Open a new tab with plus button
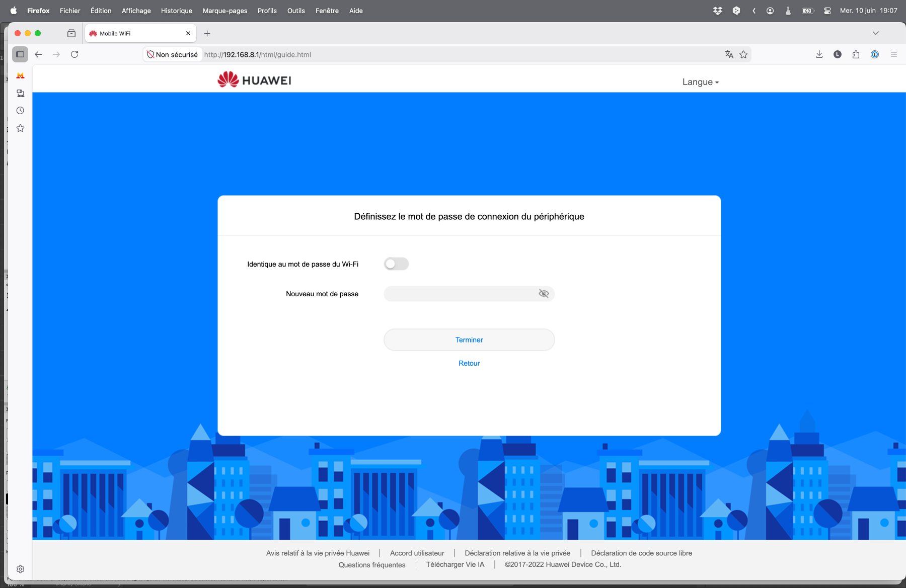The width and height of the screenshot is (906, 588). pyautogui.click(x=207, y=34)
